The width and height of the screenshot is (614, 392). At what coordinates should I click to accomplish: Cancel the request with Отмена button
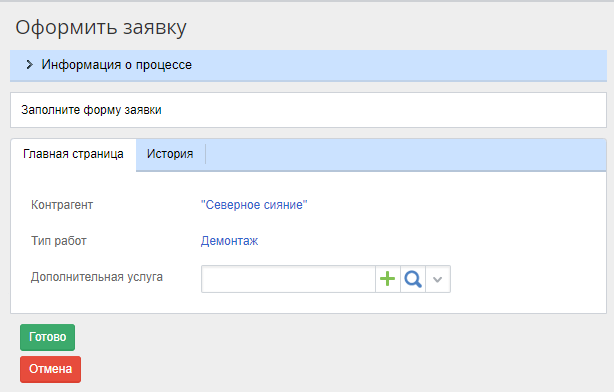tap(51, 369)
